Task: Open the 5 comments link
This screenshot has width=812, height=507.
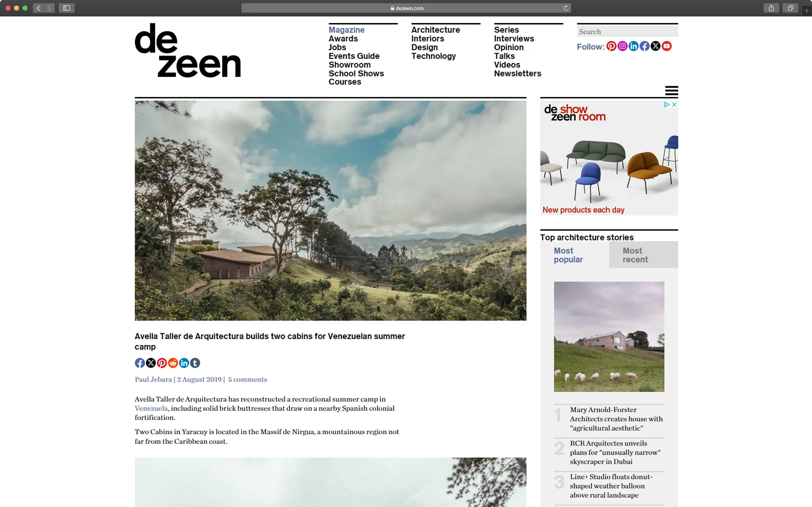Action: [x=247, y=379]
